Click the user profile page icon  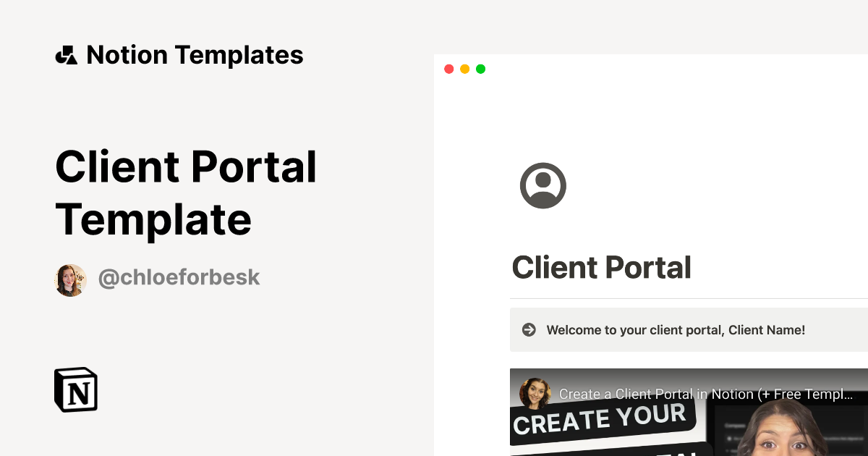point(543,185)
